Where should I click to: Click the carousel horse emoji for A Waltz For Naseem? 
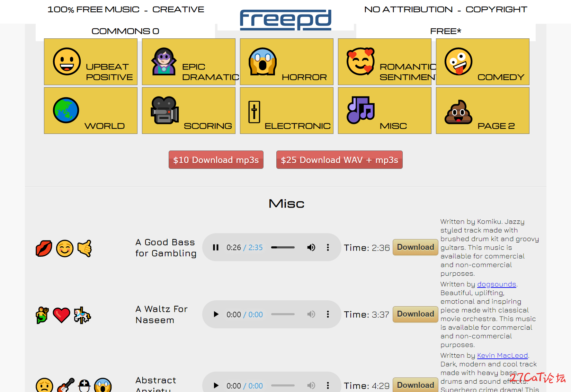[x=82, y=315]
